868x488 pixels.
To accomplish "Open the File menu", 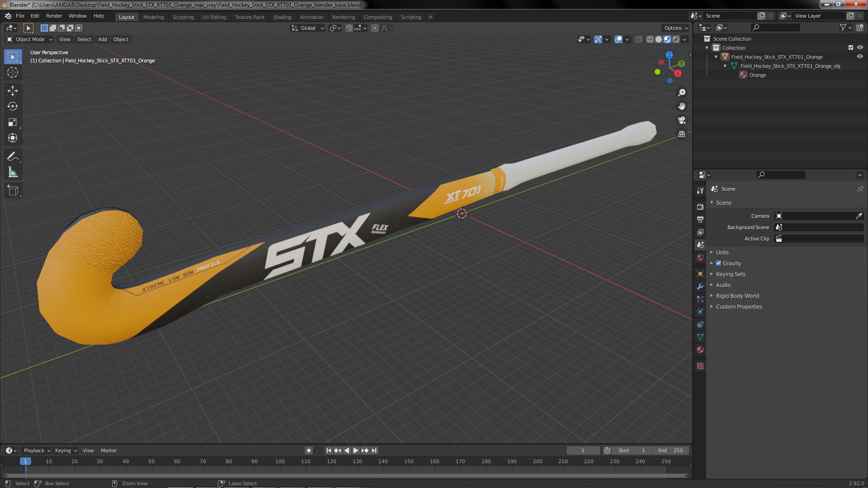I will pyautogui.click(x=20, y=16).
